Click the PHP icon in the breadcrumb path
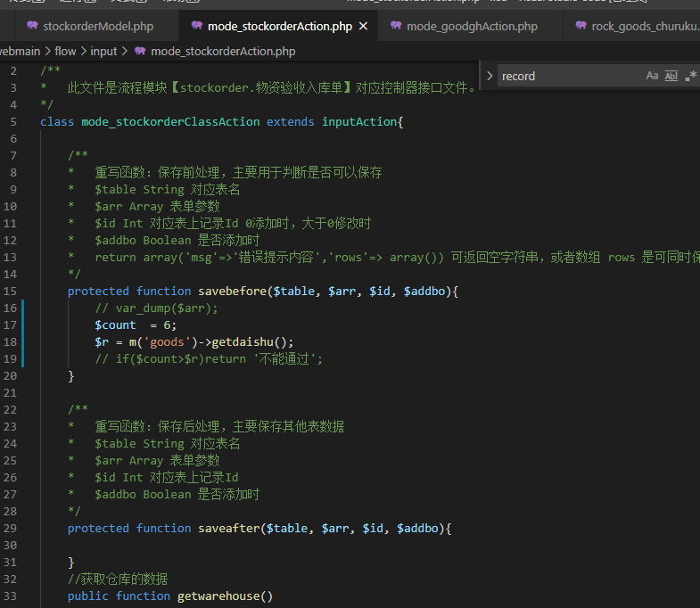The image size is (700, 608). click(x=140, y=52)
